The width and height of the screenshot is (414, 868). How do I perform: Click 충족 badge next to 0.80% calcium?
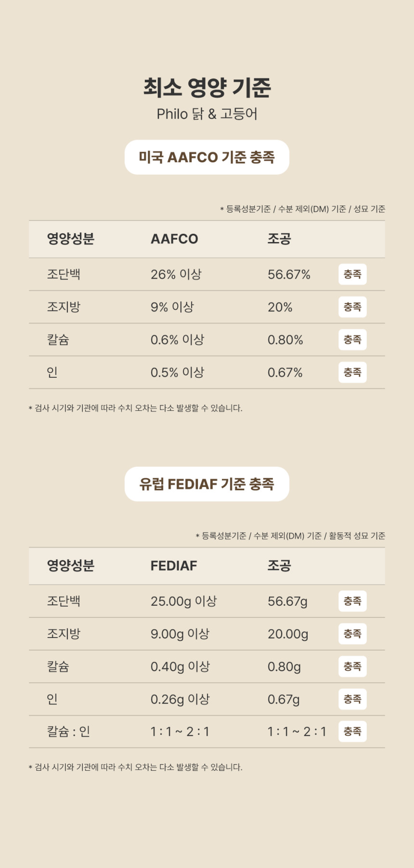(x=352, y=340)
